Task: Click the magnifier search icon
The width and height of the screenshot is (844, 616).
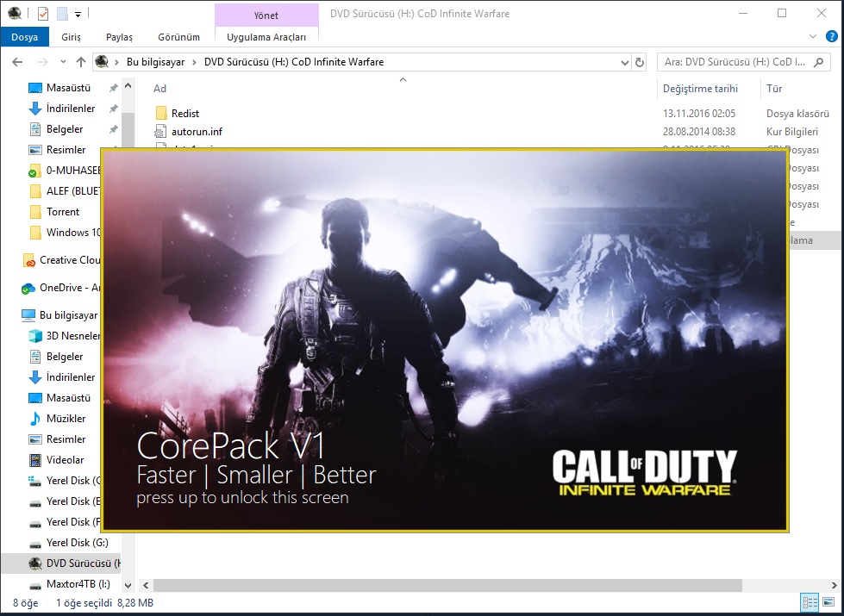Action: 818,62
